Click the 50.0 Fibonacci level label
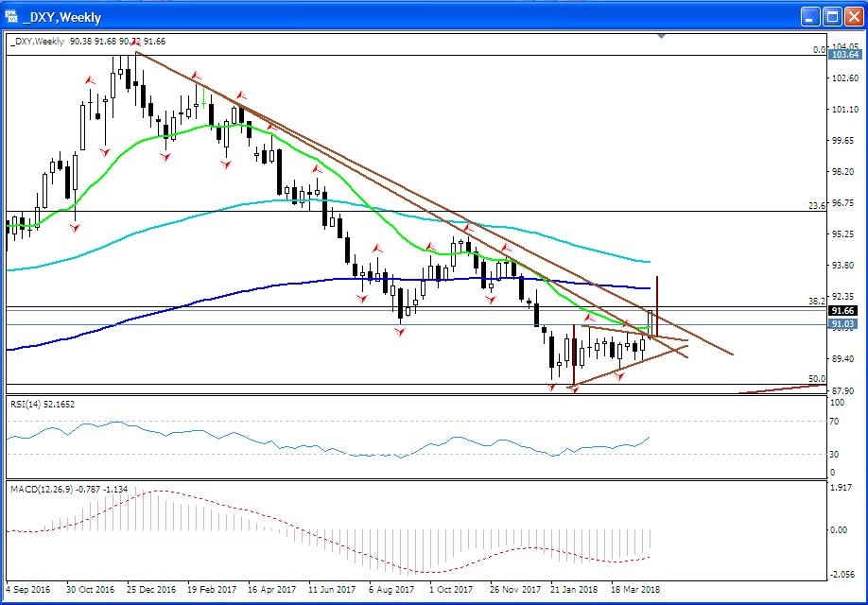868x605 pixels. (818, 379)
